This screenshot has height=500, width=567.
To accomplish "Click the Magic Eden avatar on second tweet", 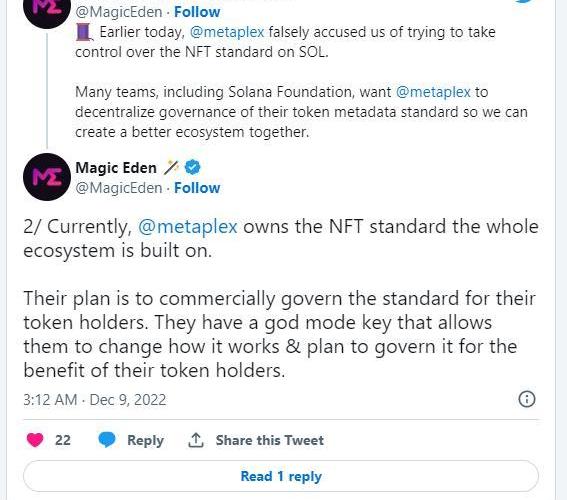I will [x=47, y=177].
